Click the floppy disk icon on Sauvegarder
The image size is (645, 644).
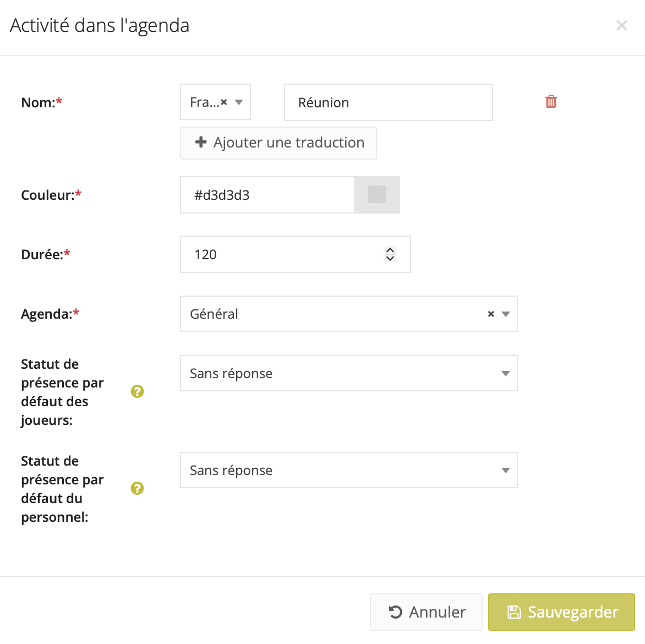click(513, 612)
